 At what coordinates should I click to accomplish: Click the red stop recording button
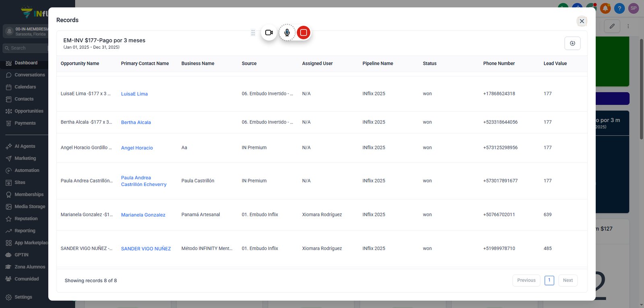pyautogui.click(x=303, y=33)
